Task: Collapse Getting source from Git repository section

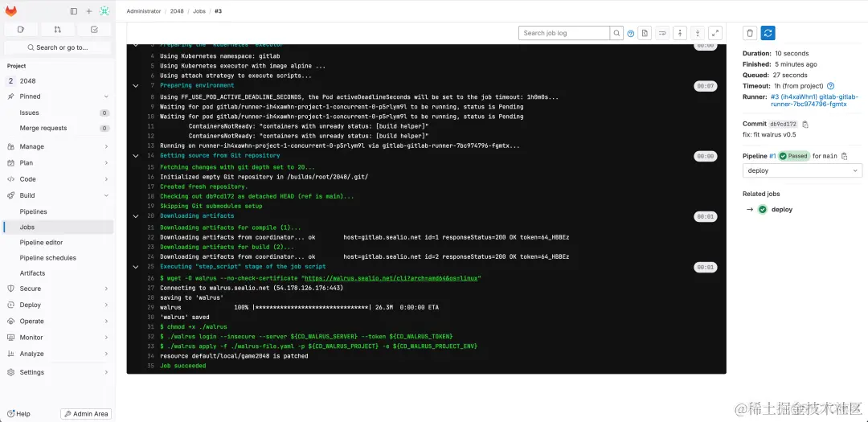Action: click(136, 156)
